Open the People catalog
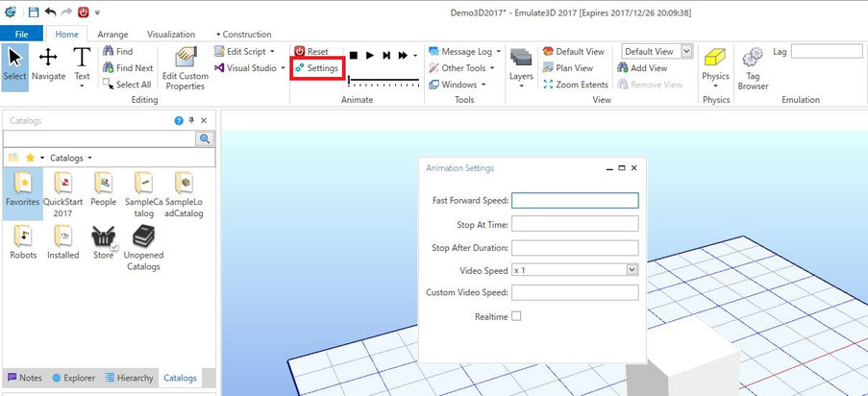868x396 pixels. click(x=104, y=188)
